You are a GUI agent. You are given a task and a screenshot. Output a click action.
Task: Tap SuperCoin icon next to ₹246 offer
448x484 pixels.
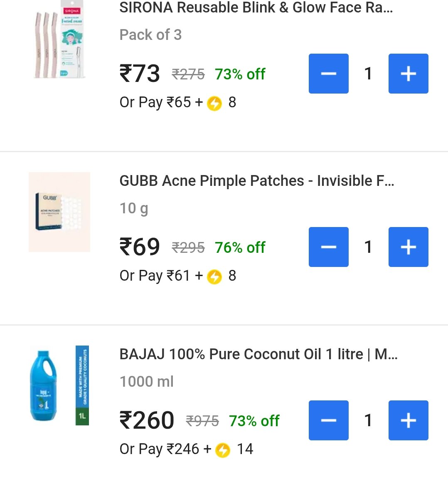[223, 450]
